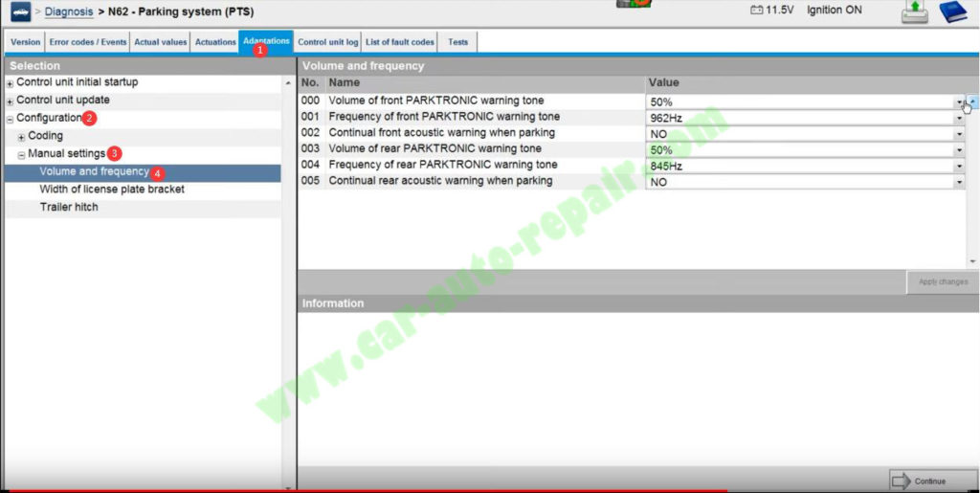
Task: Collapse the Manual settings node
Action: coord(21,154)
